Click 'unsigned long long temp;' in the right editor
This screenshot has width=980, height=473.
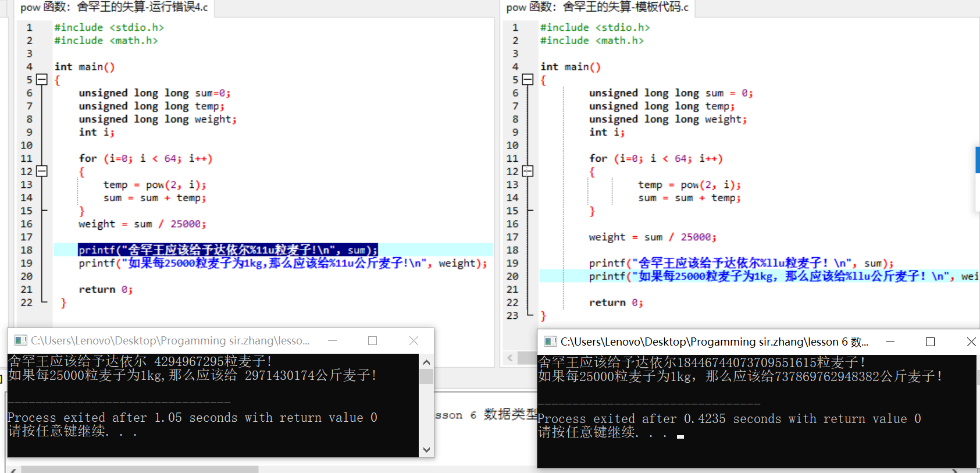click(x=662, y=106)
